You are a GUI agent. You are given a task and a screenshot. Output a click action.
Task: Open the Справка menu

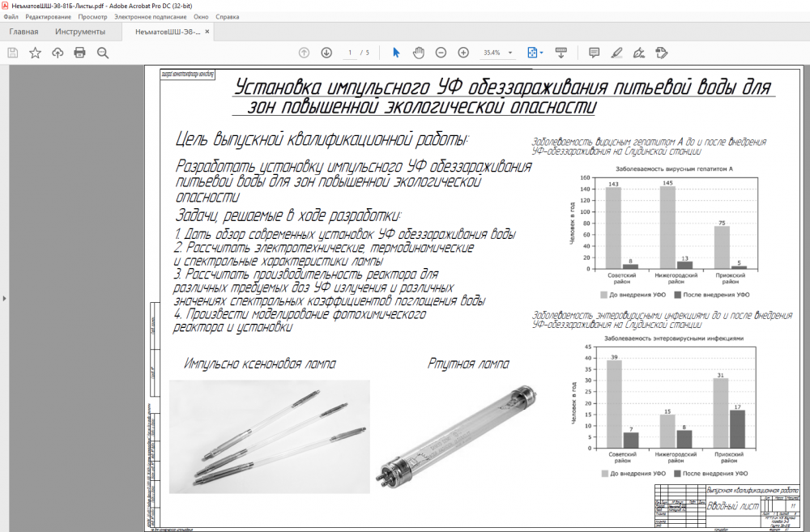pyautogui.click(x=228, y=16)
